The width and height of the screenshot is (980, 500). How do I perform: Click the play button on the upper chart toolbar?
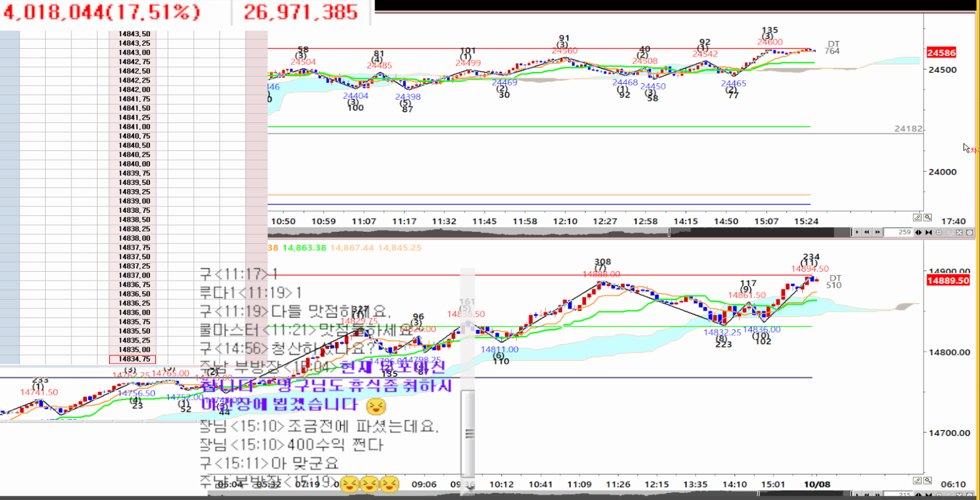(857, 232)
